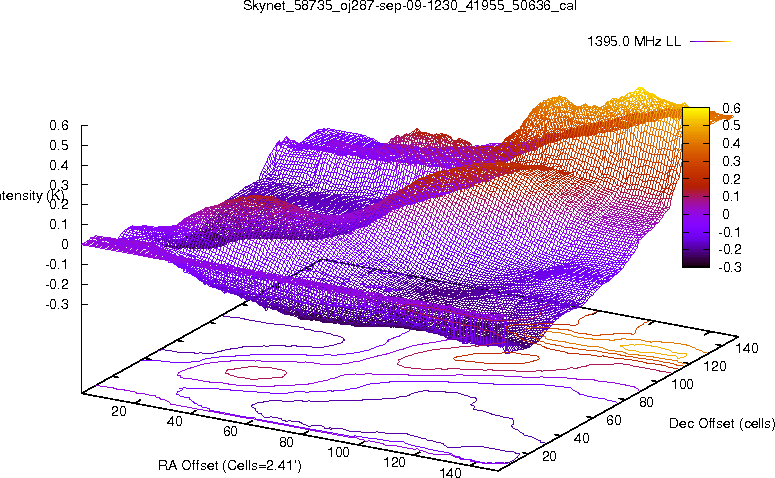Select the Intensity (K) axis label

(x=31, y=196)
